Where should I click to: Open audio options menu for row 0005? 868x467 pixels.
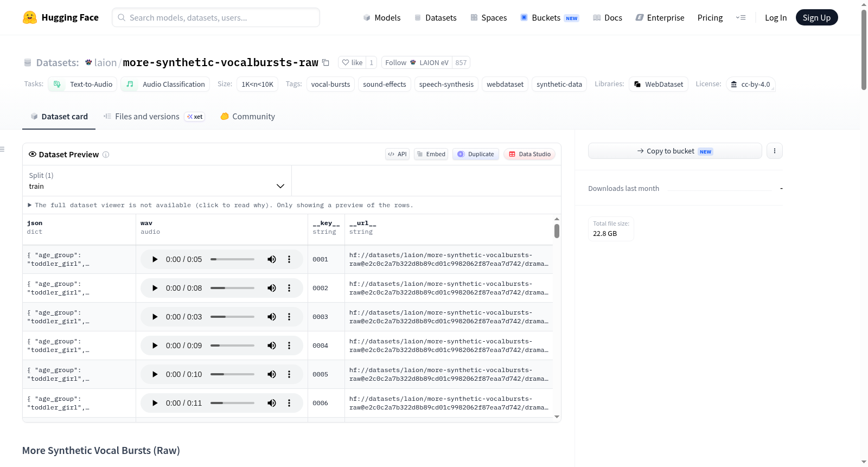point(289,374)
